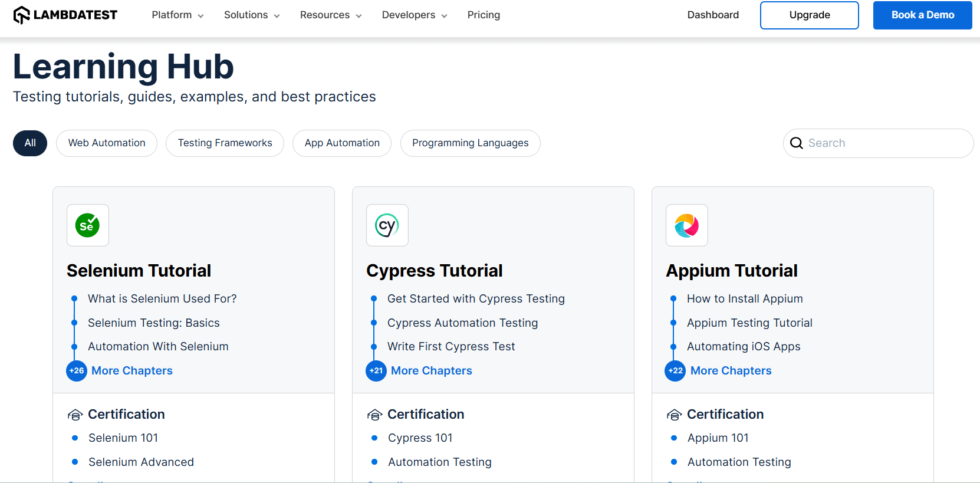Screen dimensions: 980x483
Task: Open Selenium 101 certification
Action: (x=123, y=438)
